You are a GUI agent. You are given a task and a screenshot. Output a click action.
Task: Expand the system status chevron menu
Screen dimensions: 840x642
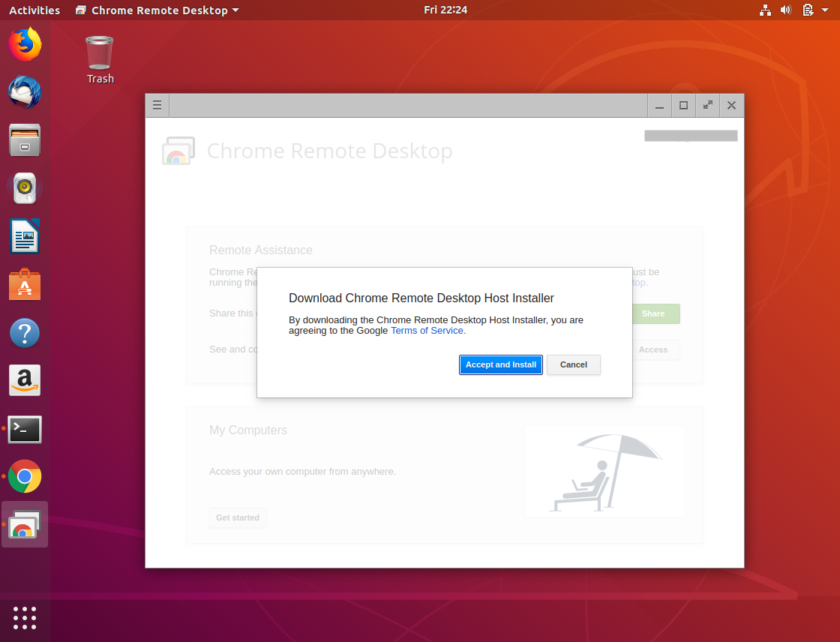tap(824, 10)
